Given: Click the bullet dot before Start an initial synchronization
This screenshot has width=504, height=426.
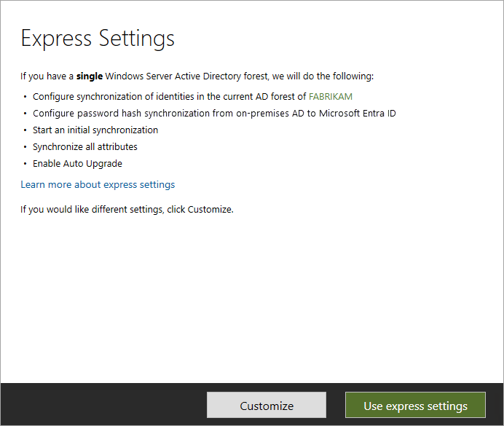Looking at the screenshot, I should tap(25, 130).
